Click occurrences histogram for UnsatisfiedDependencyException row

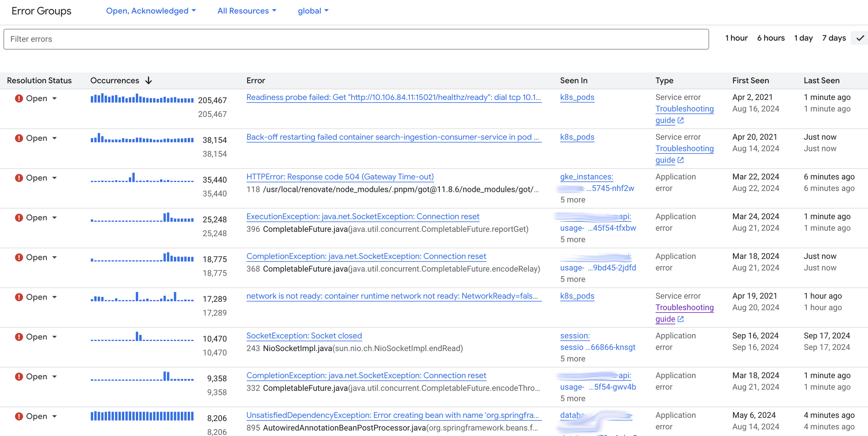(142, 416)
